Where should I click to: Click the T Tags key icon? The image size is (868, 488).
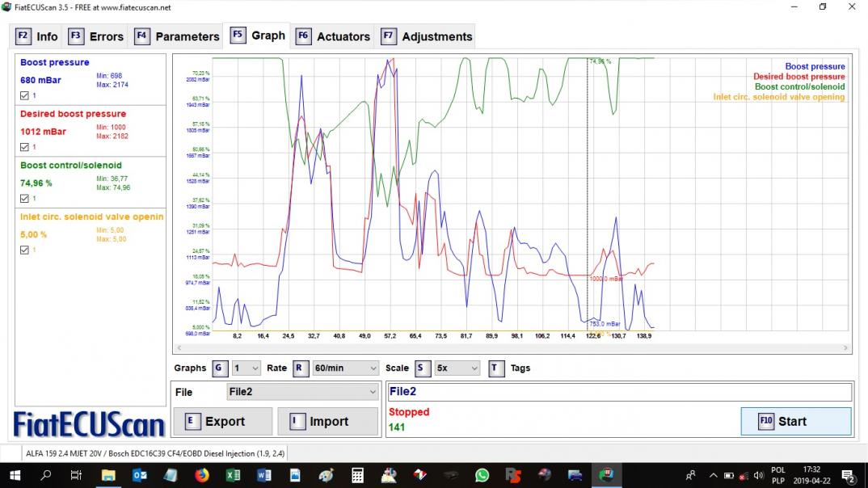point(495,368)
